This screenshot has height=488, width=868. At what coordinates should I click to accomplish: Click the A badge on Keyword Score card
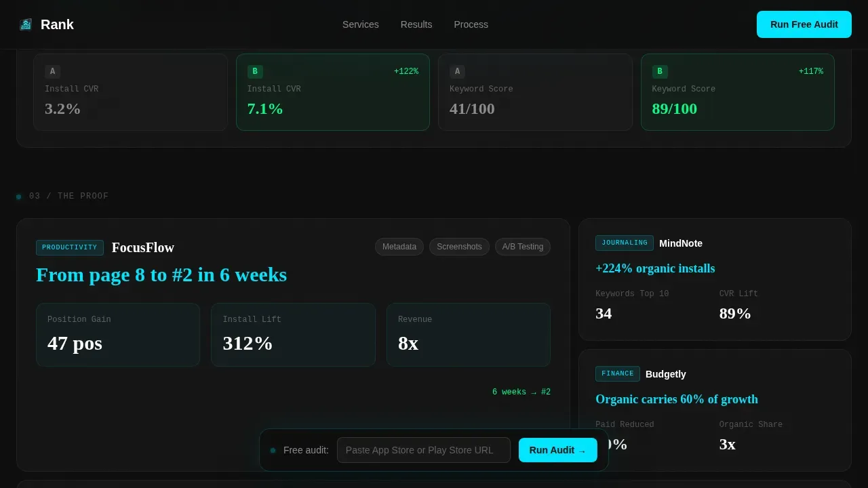point(457,71)
